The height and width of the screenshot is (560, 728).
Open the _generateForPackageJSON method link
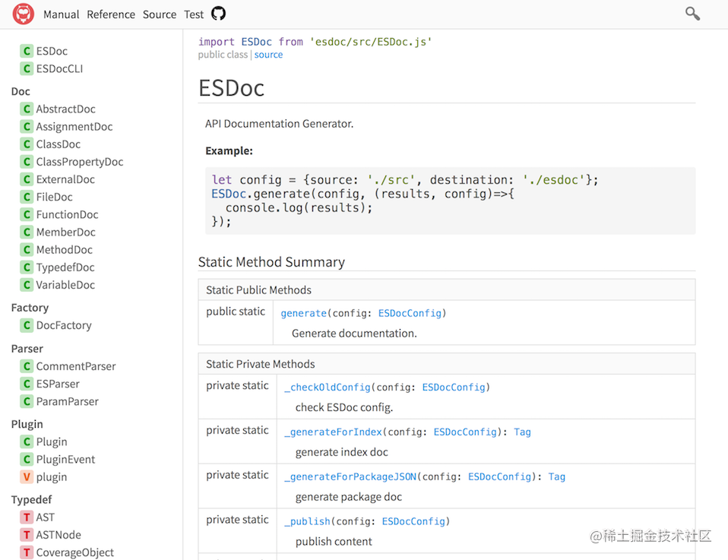(x=350, y=477)
